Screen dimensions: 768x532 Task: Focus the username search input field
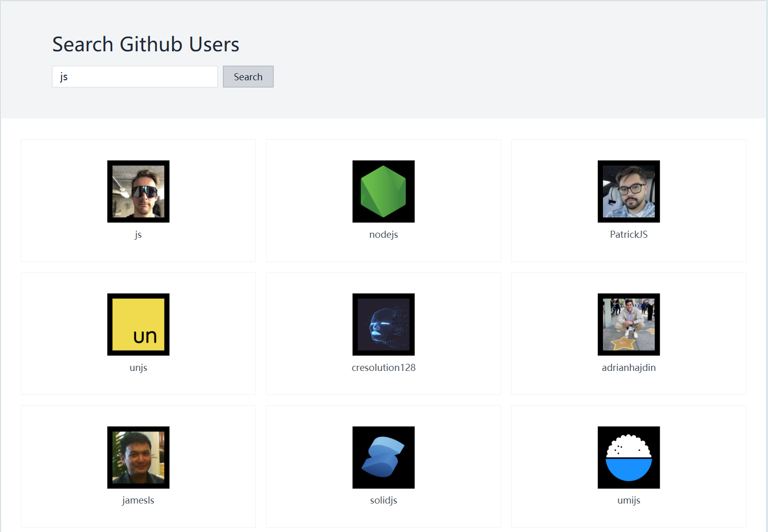(x=135, y=77)
